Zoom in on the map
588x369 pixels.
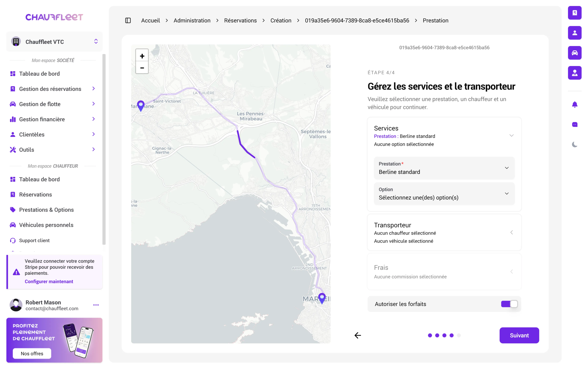pos(142,56)
